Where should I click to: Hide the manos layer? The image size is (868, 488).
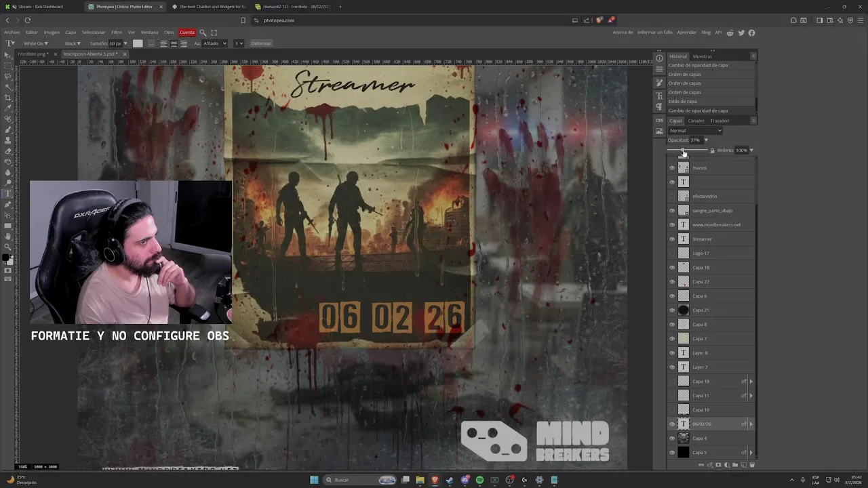point(672,168)
